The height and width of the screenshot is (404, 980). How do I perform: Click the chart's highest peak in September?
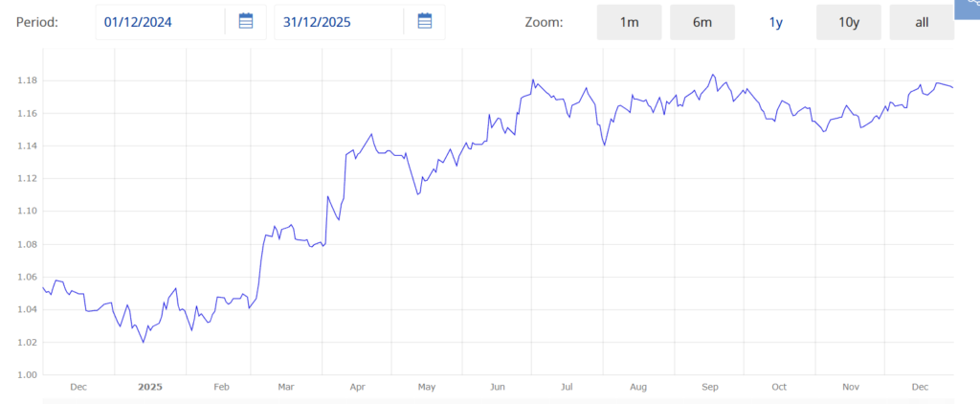712,75
